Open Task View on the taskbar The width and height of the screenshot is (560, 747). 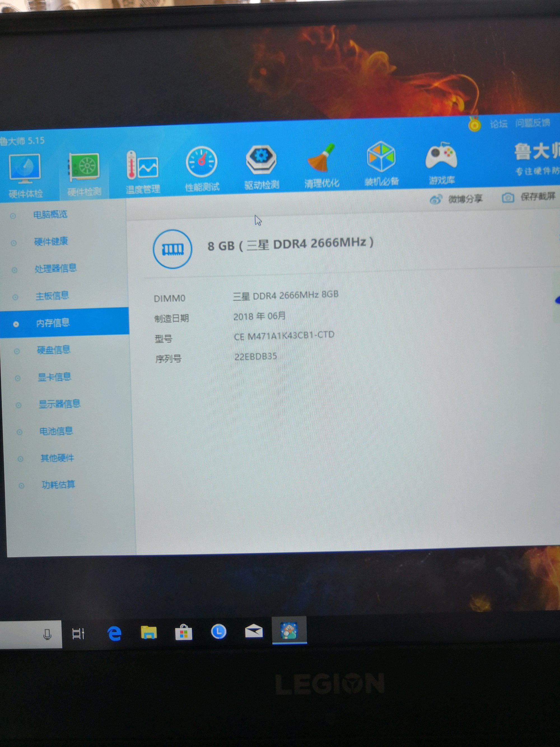tap(78, 634)
